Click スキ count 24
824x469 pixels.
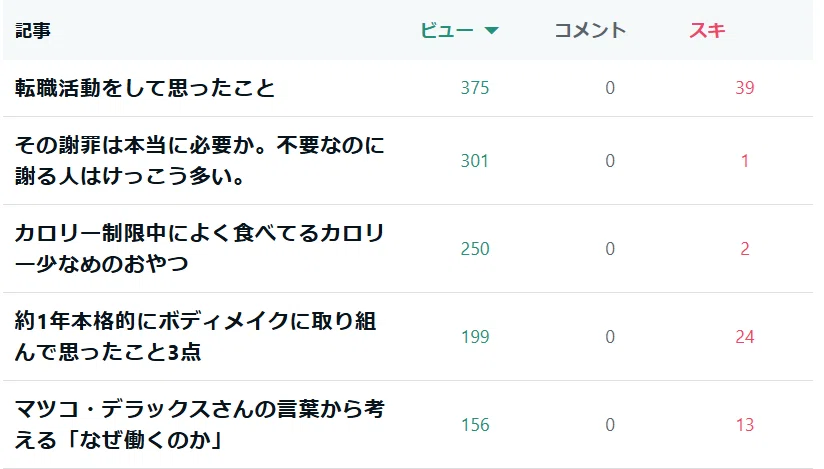click(x=745, y=337)
